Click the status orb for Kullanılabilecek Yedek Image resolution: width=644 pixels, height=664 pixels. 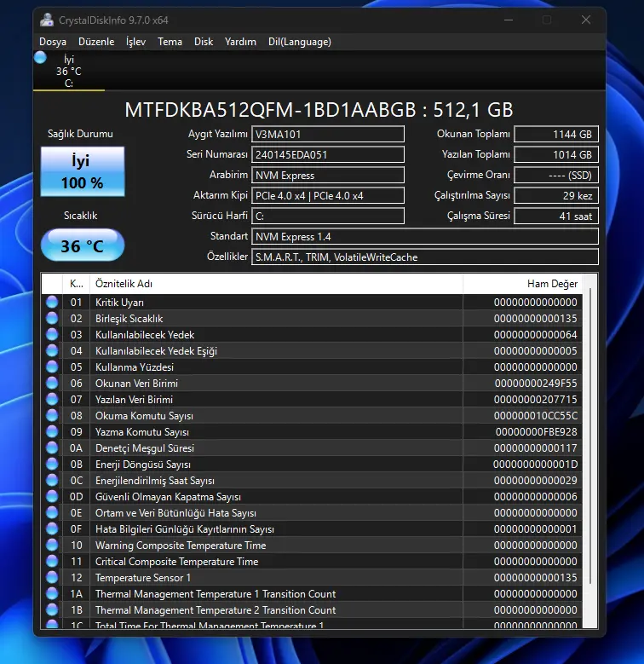[52, 334]
